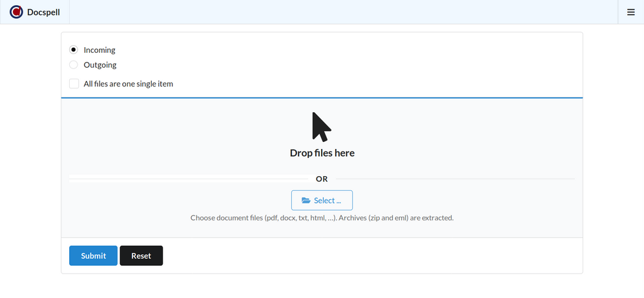
Task: Enable the single item checkbox
Action: click(74, 84)
